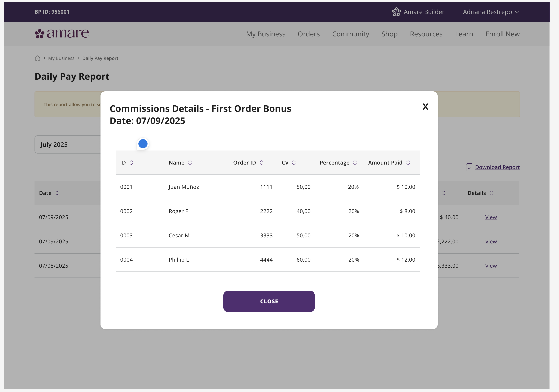Viewport: 559px width, 392px height.
Task: Click the Download Report arrow icon
Action: (469, 167)
